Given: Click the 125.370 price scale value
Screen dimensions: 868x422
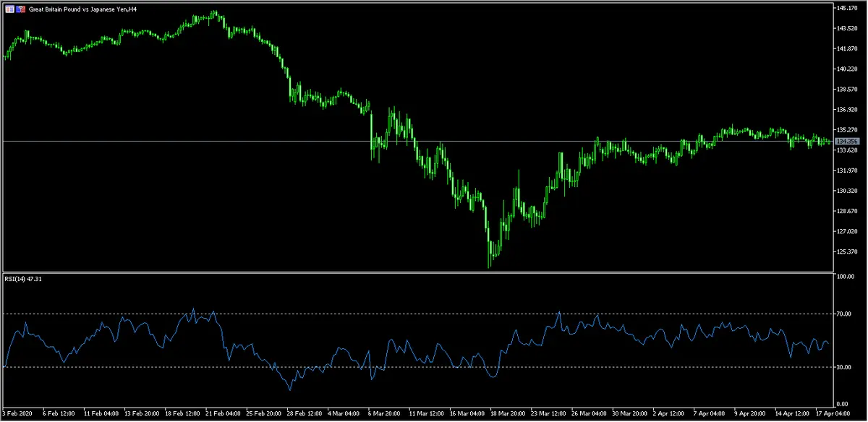Looking at the screenshot, I should coord(845,252).
